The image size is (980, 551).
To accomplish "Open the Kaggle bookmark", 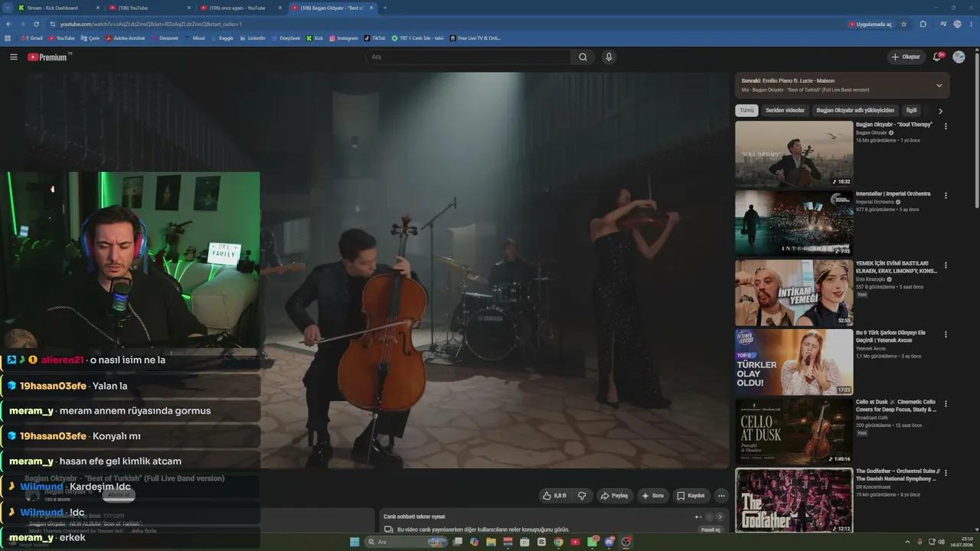I will click(222, 37).
